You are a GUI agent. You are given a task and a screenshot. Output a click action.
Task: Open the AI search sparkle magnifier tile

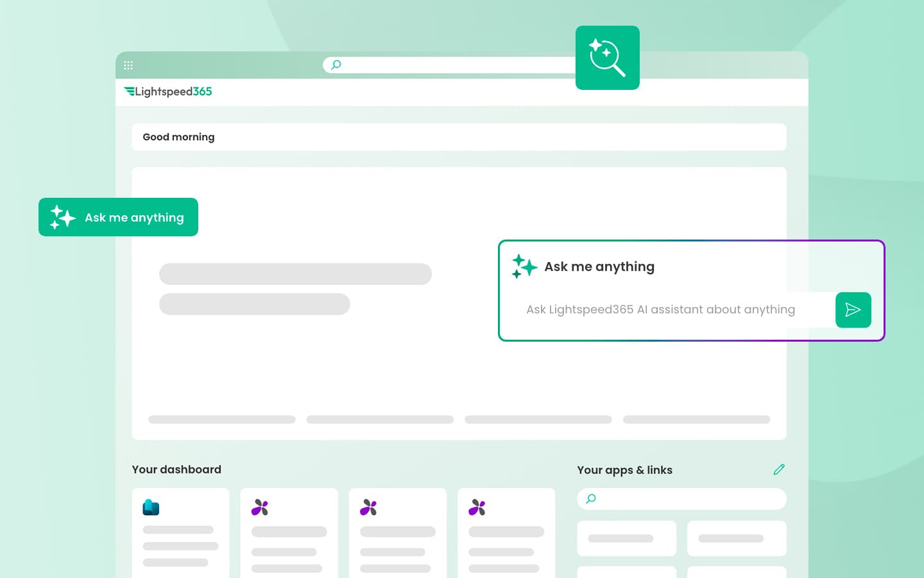(608, 58)
